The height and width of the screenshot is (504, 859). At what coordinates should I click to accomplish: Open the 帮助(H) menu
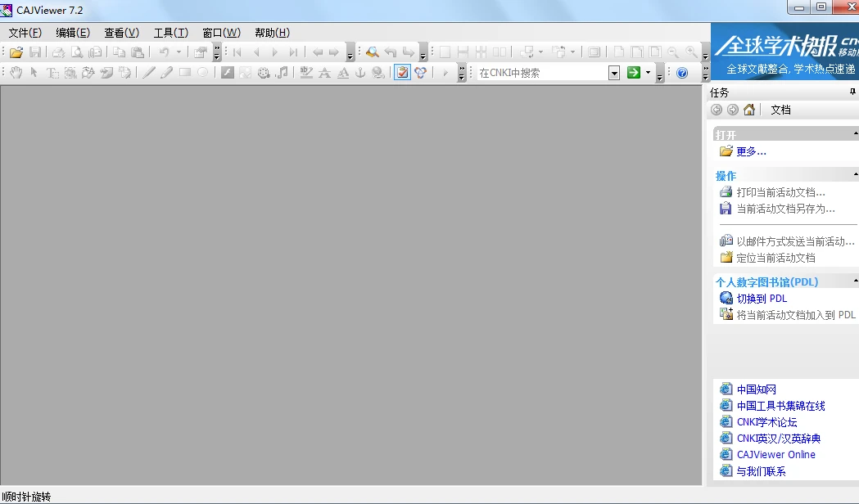pyautogui.click(x=272, y=33)
